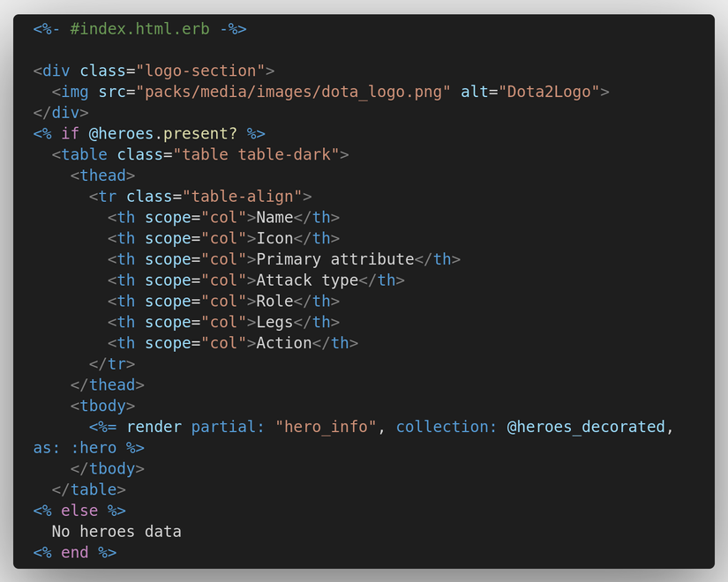Click the #index.html.erb comment text
728x582 pixels.
coord(140,28)
